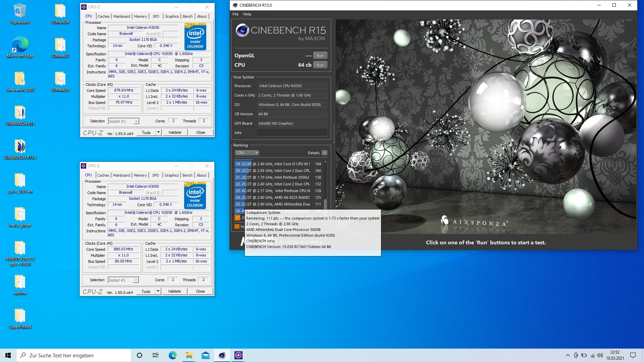Open the Microsoft Edge desktop shortcut

(x=20, y=48)
